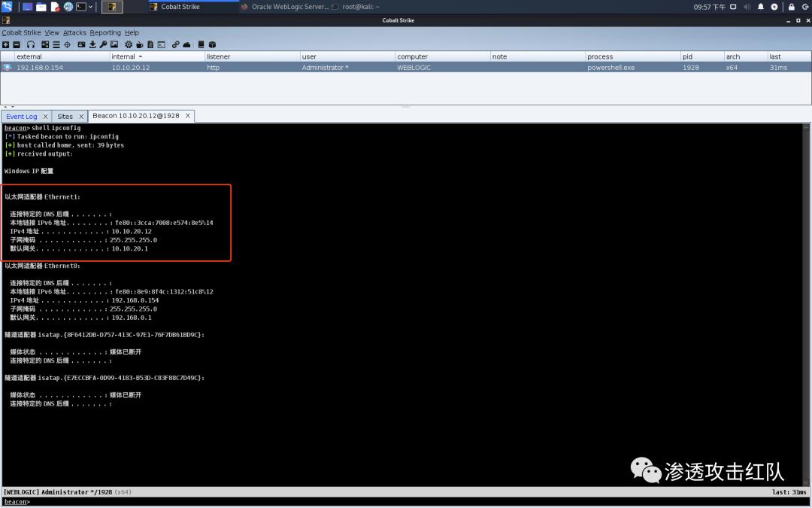Sort sessions by listener column header

(x=252, y=56)
